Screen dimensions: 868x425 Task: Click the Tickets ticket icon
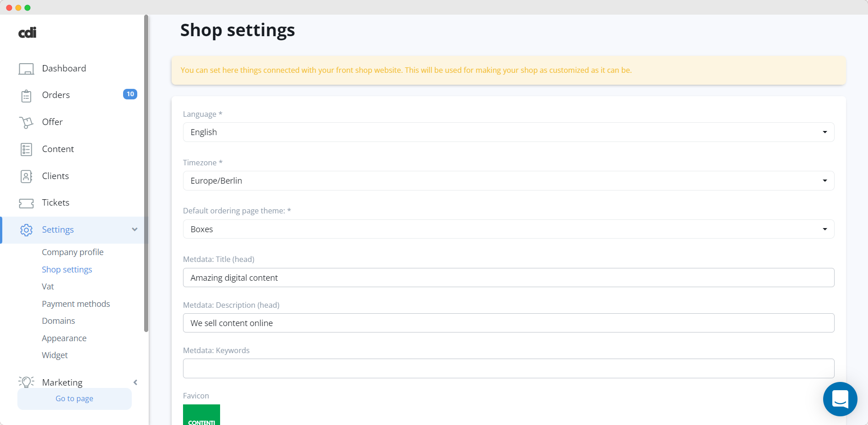click(x=26, y=203)
